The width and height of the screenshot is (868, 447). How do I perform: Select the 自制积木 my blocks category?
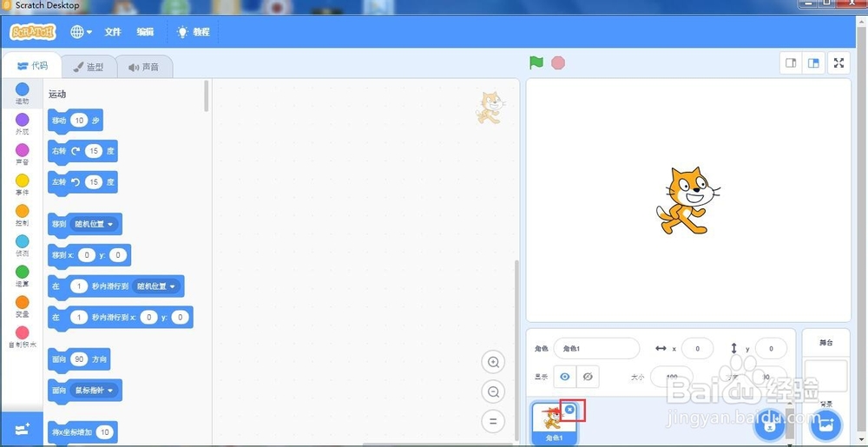pyautogui.click(x=23, y=337)
